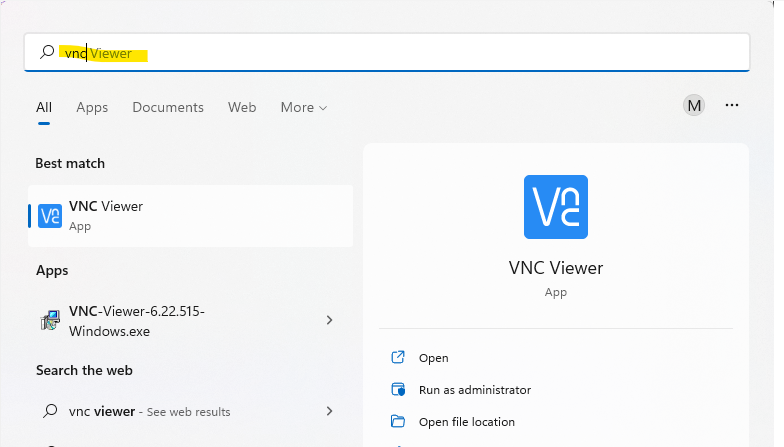784x447 pixels.
Task: Click the VNC Viewer icon in Best match
Action: click(50, 215)
